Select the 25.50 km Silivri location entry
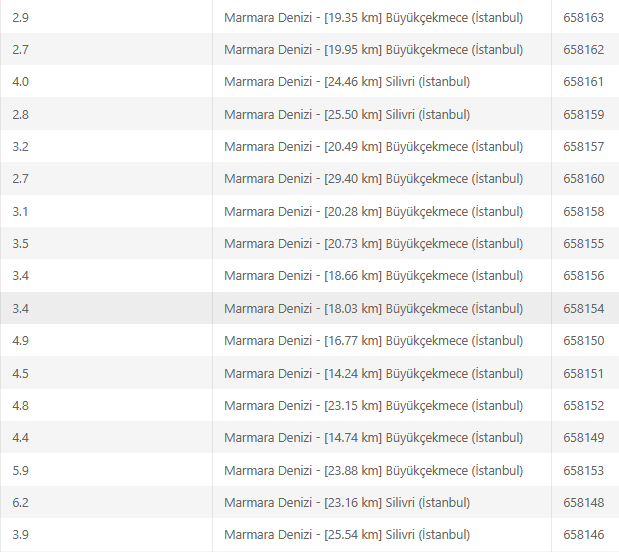Viewport: 619px width, 552px height. 347,115
